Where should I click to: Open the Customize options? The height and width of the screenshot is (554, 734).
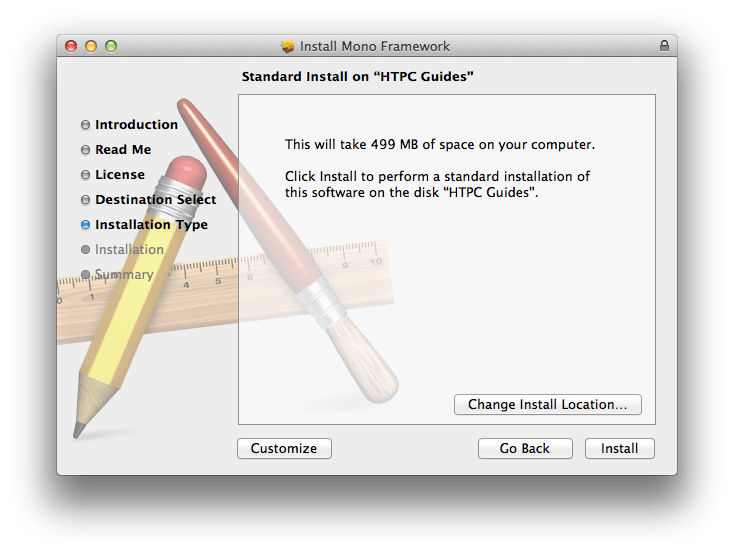[284, 449]
